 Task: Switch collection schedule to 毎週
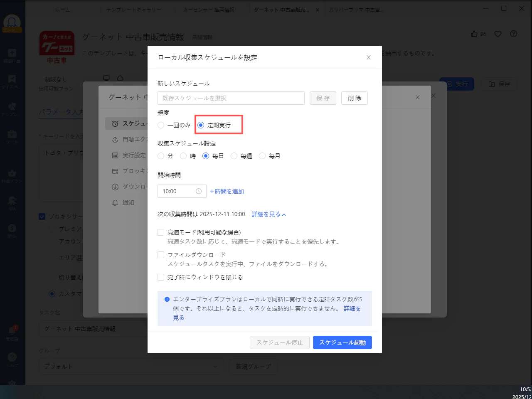234,156
